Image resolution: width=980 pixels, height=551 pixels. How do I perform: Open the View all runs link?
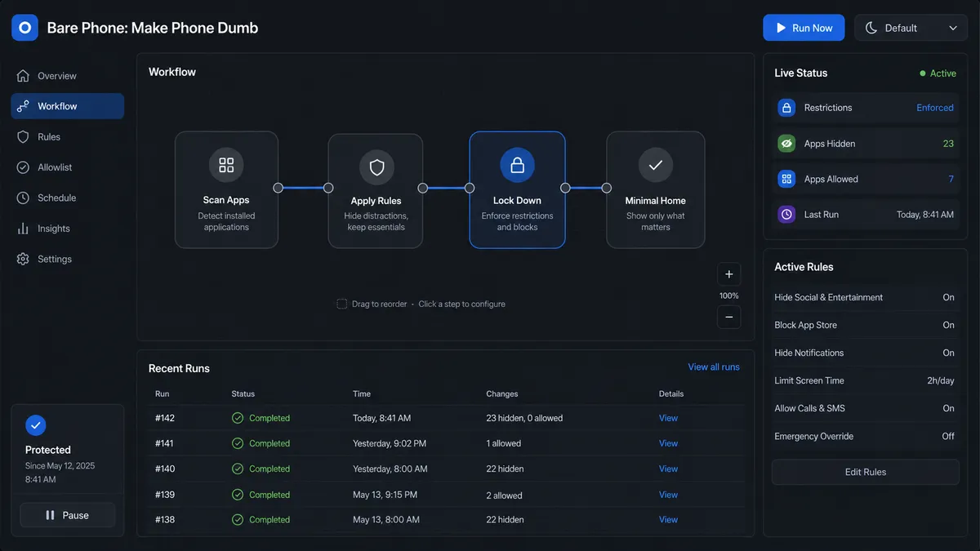click(714, 367)
